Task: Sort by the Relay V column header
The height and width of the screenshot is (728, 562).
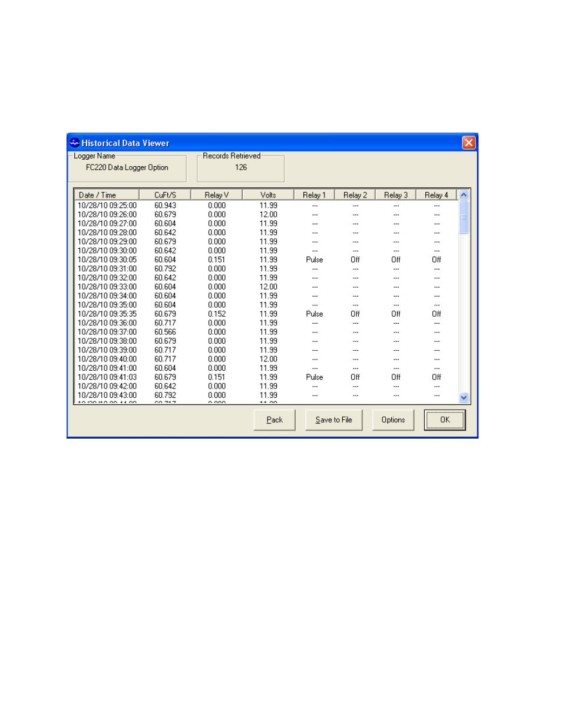Action: click(x=216, y=195)
